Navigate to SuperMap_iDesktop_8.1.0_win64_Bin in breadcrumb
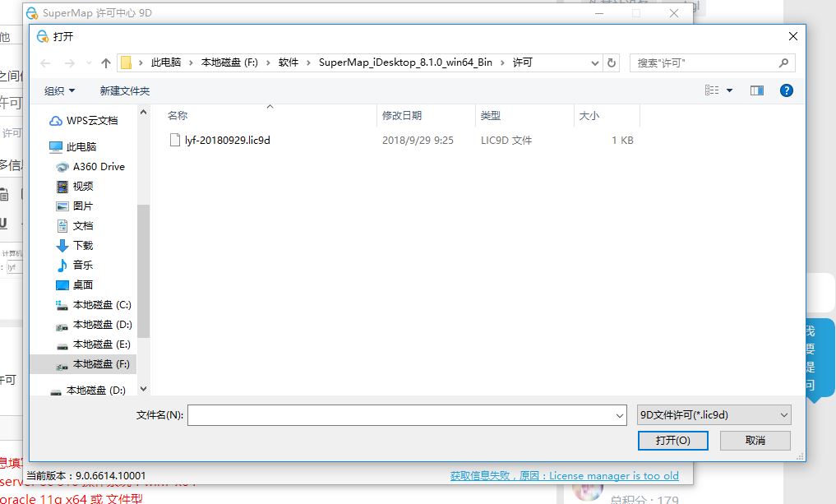 405,62
